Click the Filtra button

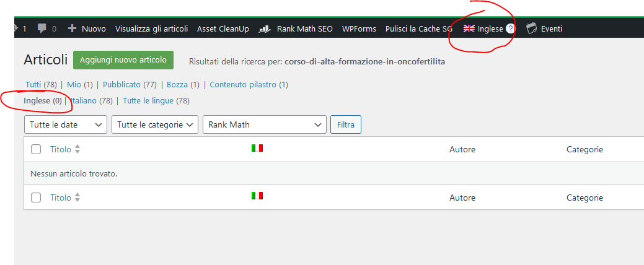click(x=346, y=124)
